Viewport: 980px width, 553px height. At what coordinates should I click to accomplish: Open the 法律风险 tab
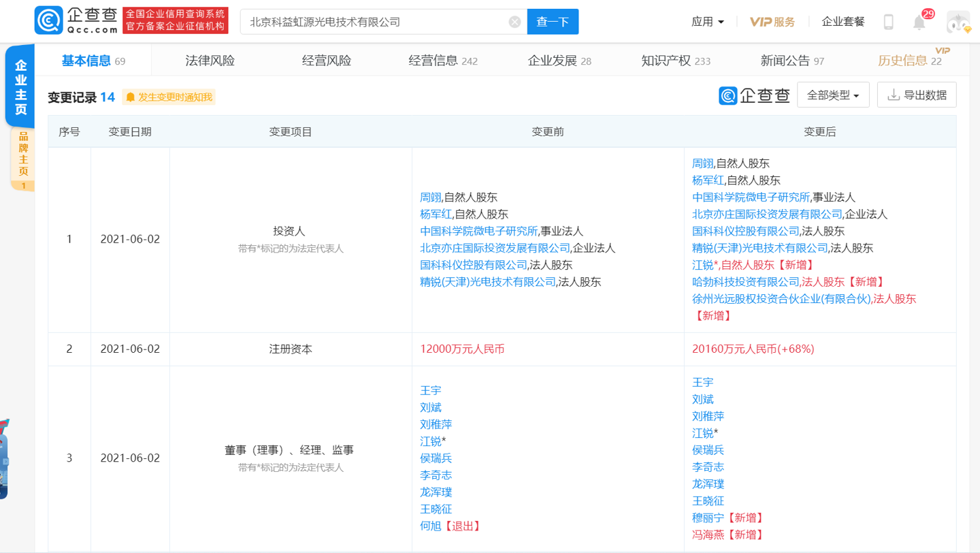click(x=210, y=61)
